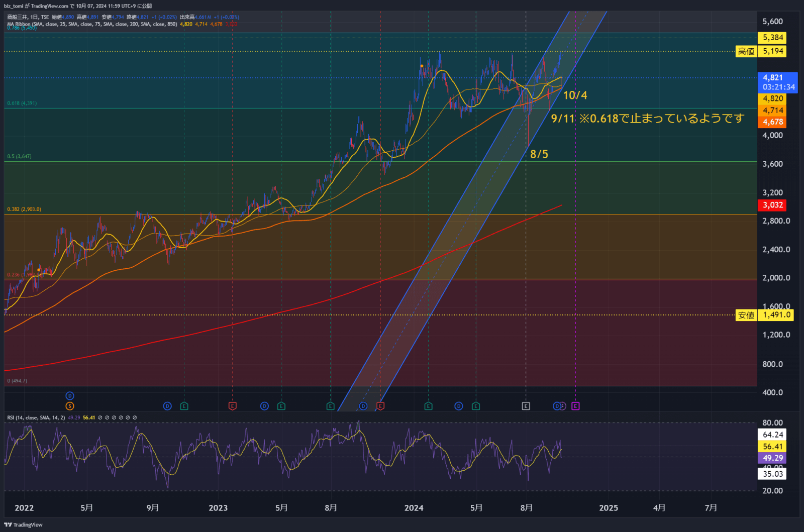Click the yellow 56.41 RSI scale label
The image size is (804, 532).
click(x=772, y=447)
